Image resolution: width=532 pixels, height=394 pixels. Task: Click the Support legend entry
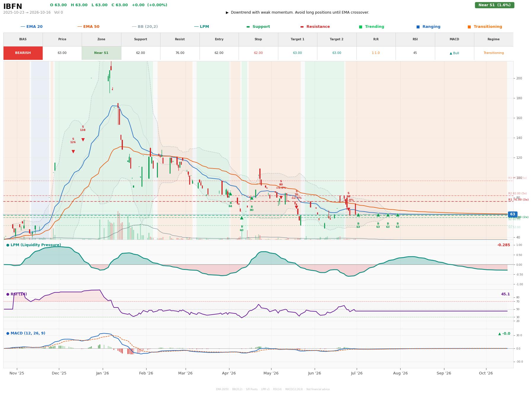(x=258, y=27)
